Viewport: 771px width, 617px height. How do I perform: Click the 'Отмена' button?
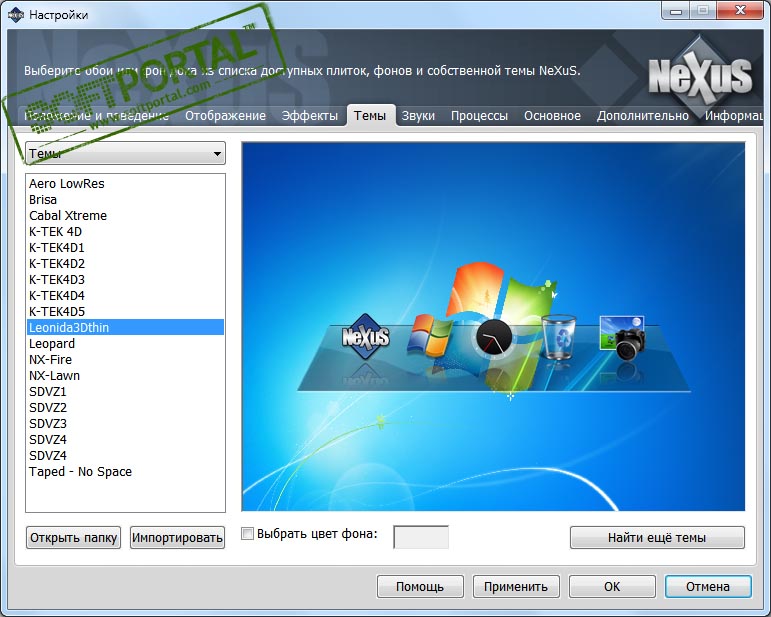coord(708,587)
